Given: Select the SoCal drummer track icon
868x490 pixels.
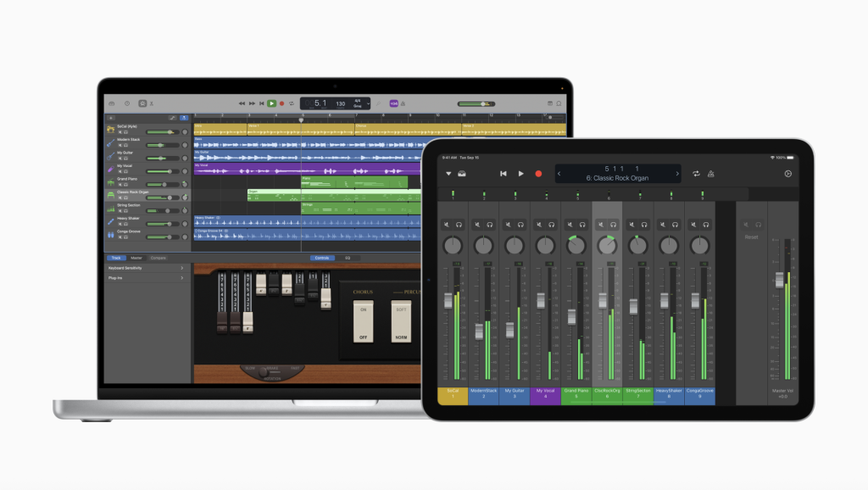Looking at the screenshot, I should (110, 130).
